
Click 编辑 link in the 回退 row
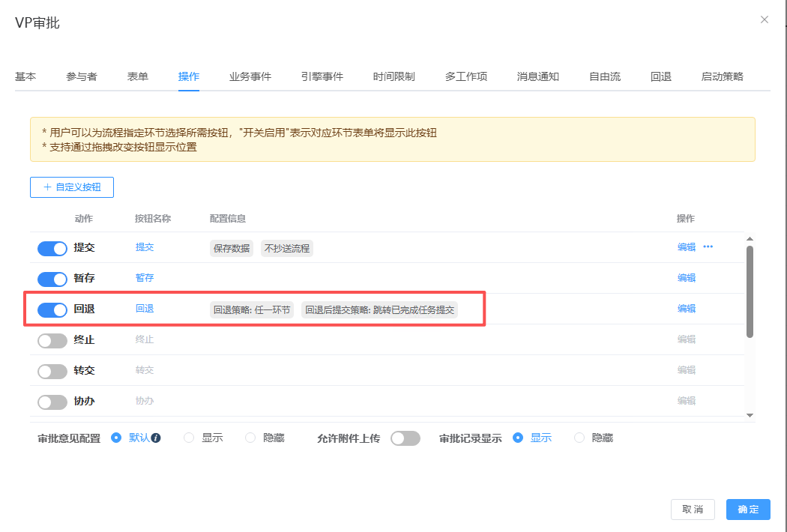click(x=686, y=309)
